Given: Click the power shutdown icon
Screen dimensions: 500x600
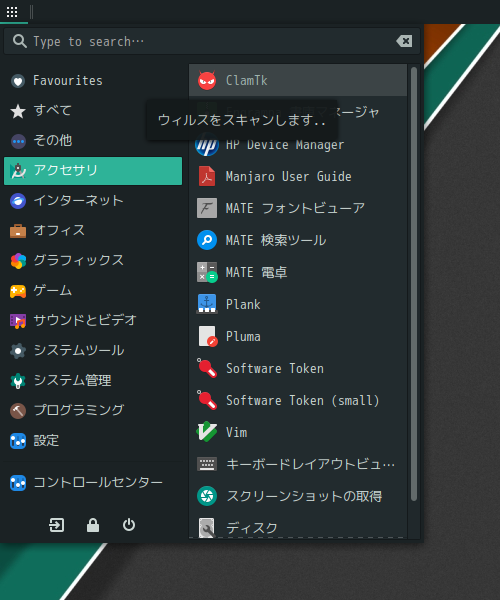Looking at the screenshot, I should (x=129, y=525).
